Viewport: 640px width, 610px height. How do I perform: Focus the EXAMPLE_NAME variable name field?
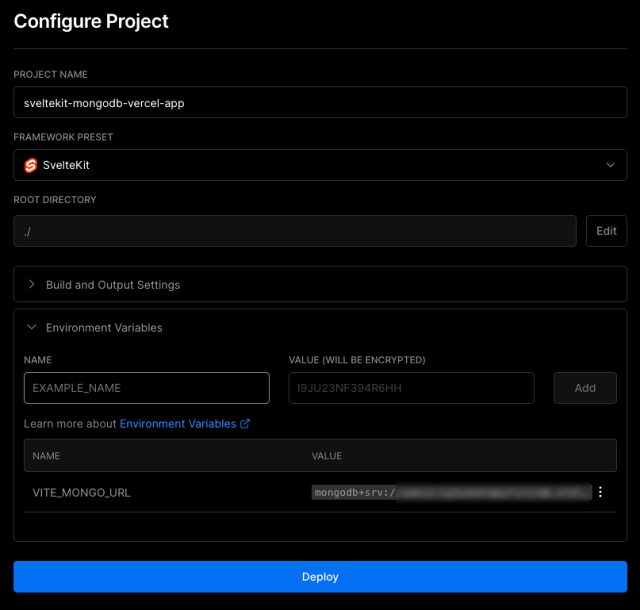(x=147, y=388)
